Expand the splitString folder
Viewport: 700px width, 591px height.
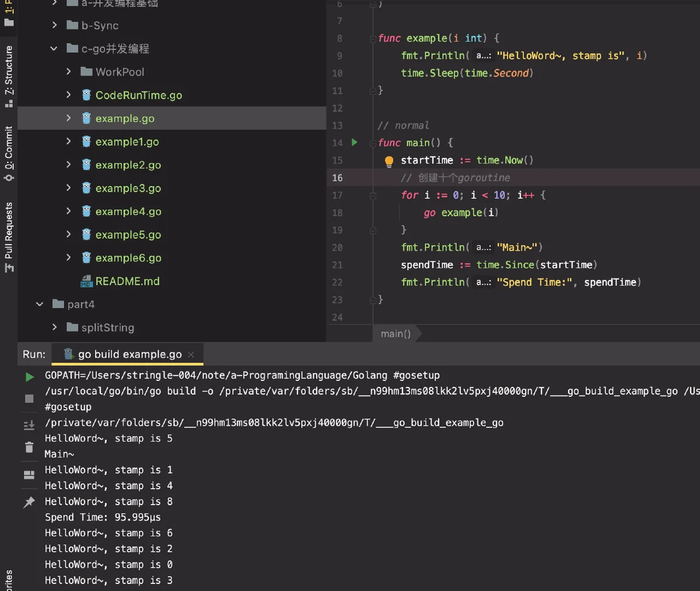tap(54, 327)
